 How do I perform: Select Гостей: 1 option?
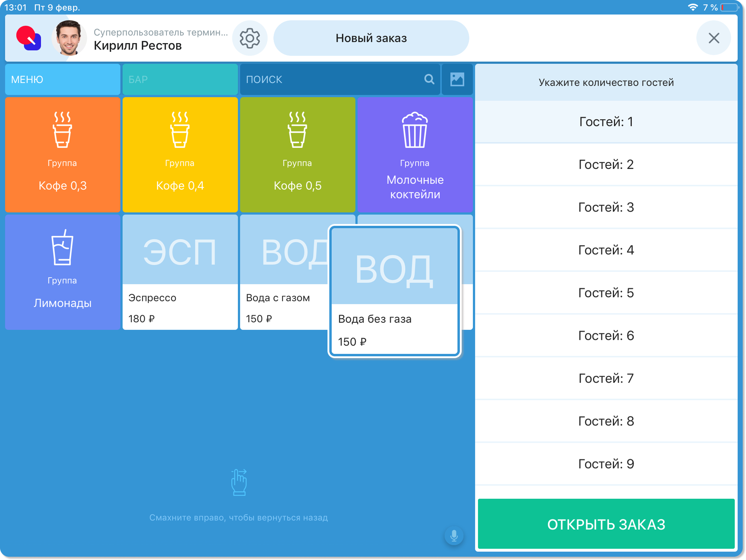click(x=606, y=122)
